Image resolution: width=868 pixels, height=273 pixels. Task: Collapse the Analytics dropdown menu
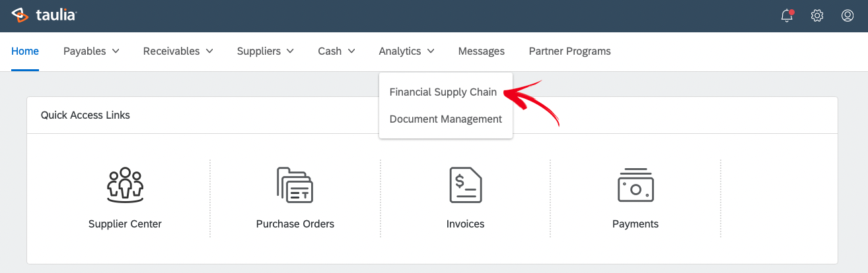[x=406, y=51]
